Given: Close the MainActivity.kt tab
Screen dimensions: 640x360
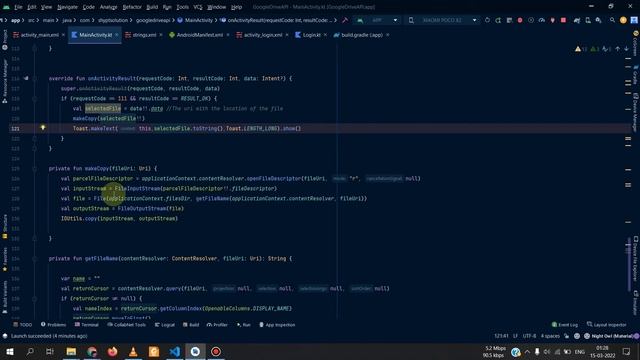Looking at the screenshot, I should 117,35.
